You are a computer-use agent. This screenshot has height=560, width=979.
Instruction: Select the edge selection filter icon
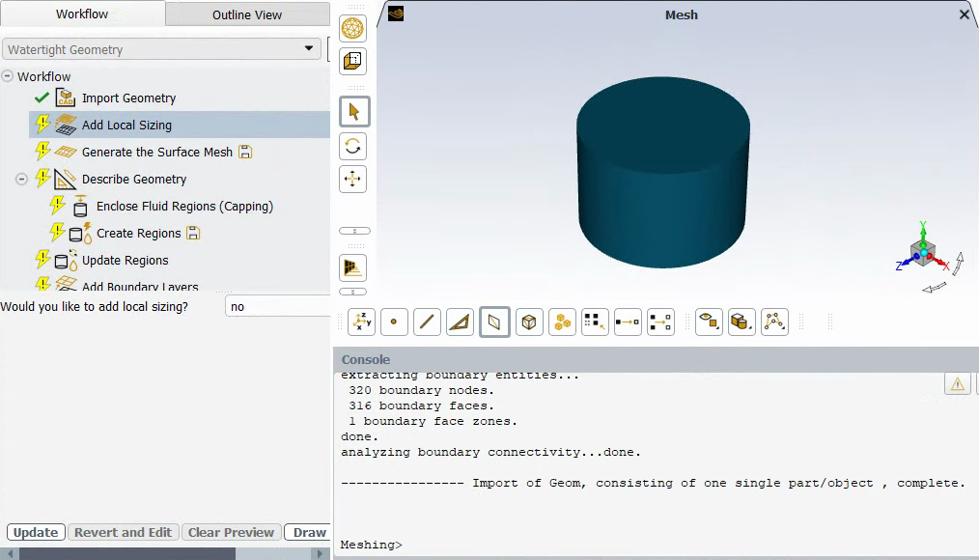point(427,322)
